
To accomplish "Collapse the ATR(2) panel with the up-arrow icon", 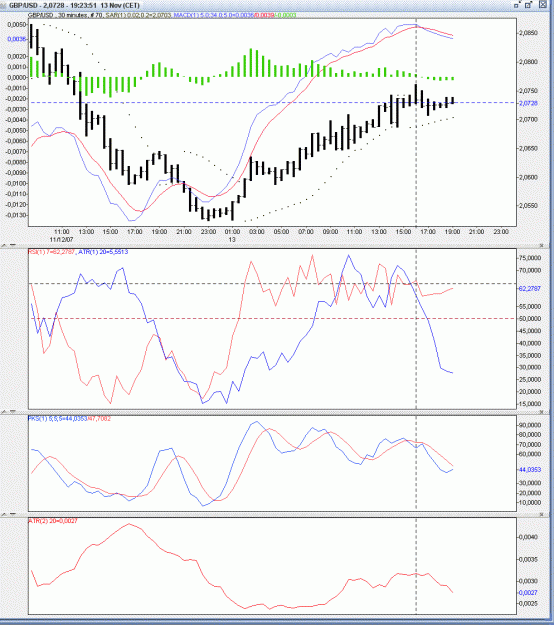I will 5,514.
